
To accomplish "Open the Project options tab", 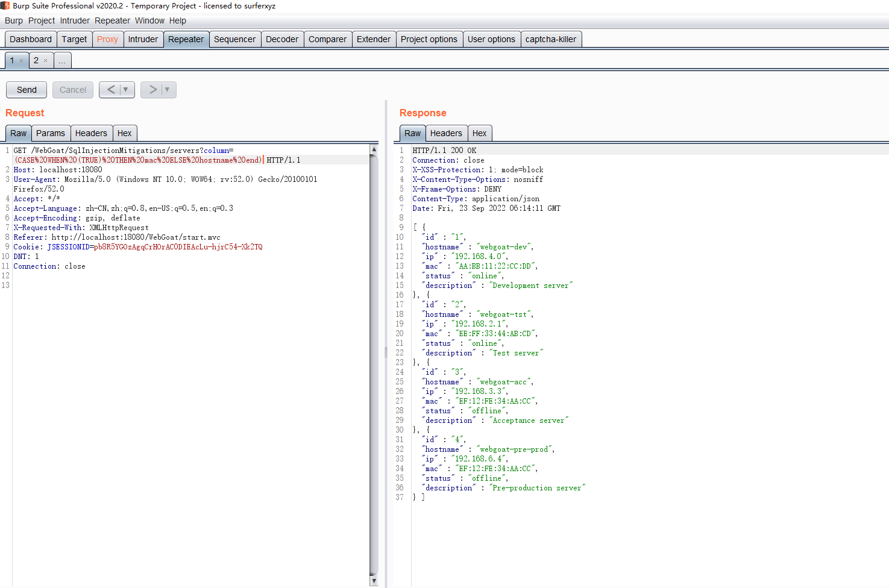I will click(x=429, y=39).
